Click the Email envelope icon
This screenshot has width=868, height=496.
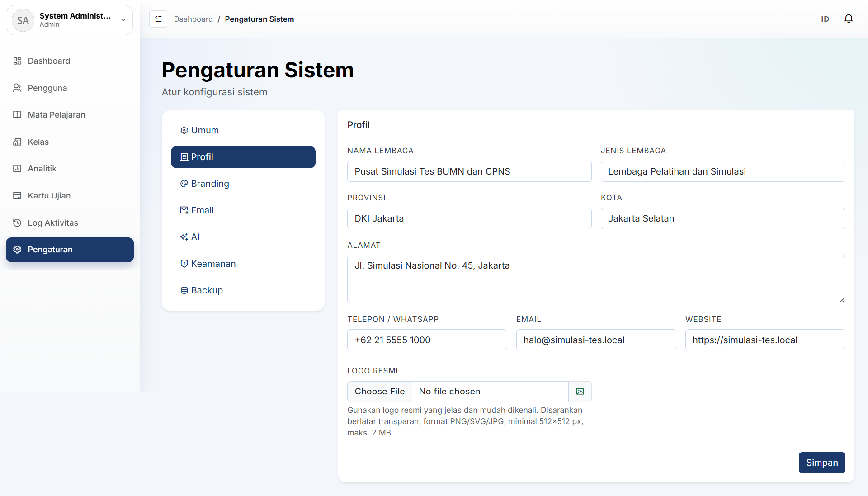point(184,210)
